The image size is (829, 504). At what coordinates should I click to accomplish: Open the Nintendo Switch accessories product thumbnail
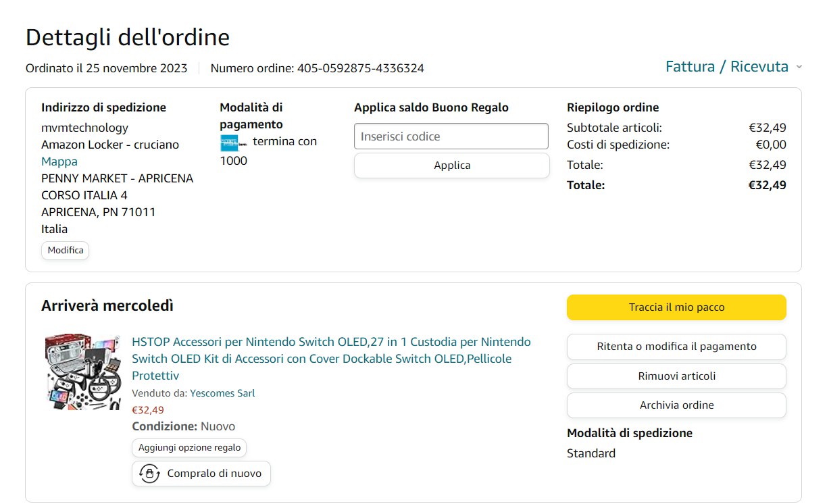click(x=83, y=372)
